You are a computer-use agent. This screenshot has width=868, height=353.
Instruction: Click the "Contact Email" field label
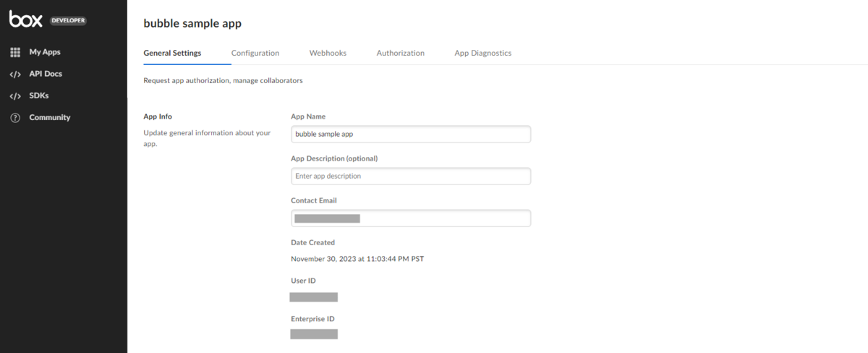(314, 200)
